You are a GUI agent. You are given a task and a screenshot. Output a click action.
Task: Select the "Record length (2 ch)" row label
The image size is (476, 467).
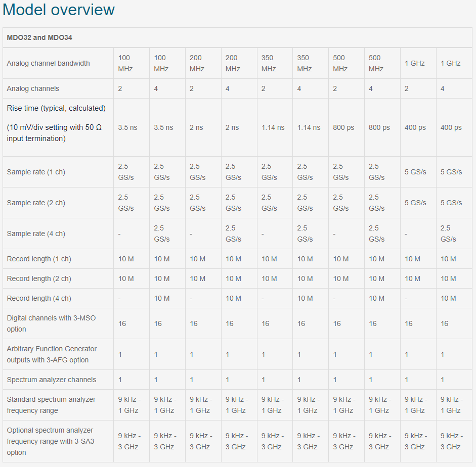coord(39,278)
